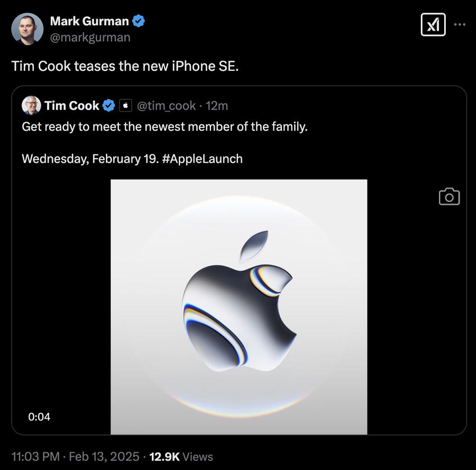476x470 pixels.
Task: Click the #AppleLaunch hashtag
Action: coord(202,159)
